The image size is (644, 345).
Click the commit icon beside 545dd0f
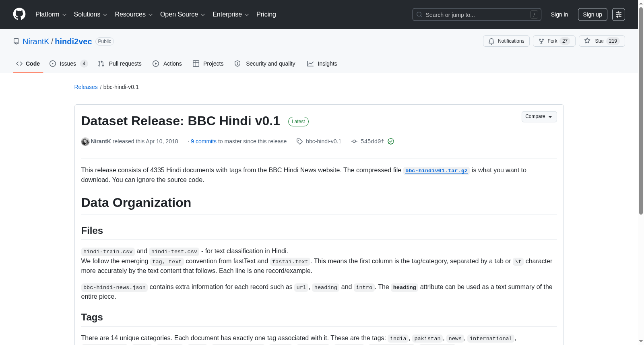coord(354,141)
